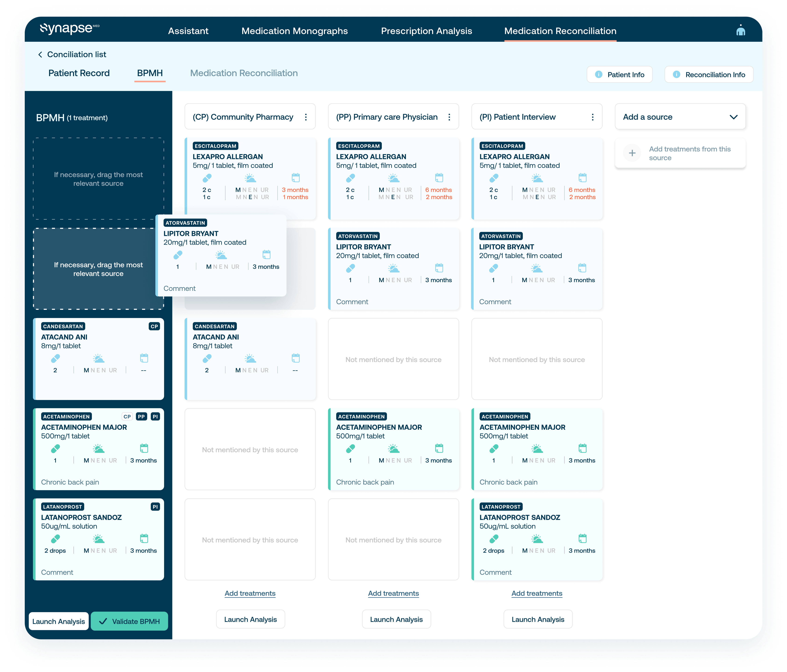Click back arrow beside Conciliation list
This screenshot has height=672, width=787.
tap(40, 55)
